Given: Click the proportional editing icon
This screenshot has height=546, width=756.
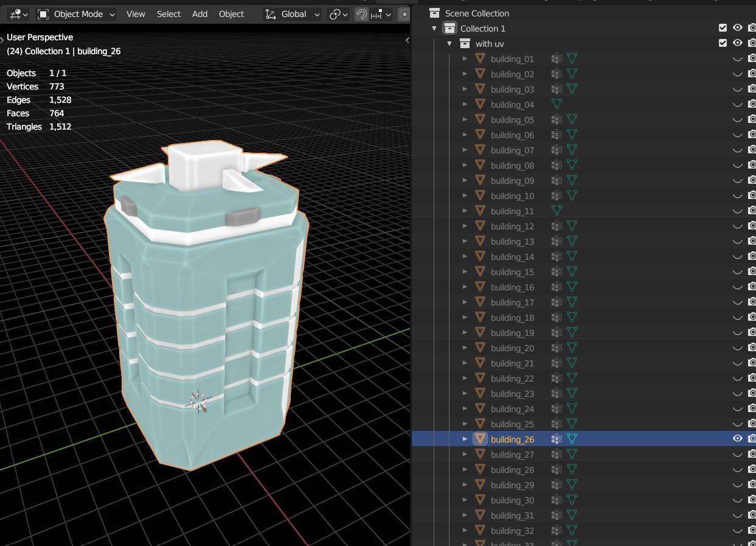Looking at the screenshot, I should [x=403, y=14].
